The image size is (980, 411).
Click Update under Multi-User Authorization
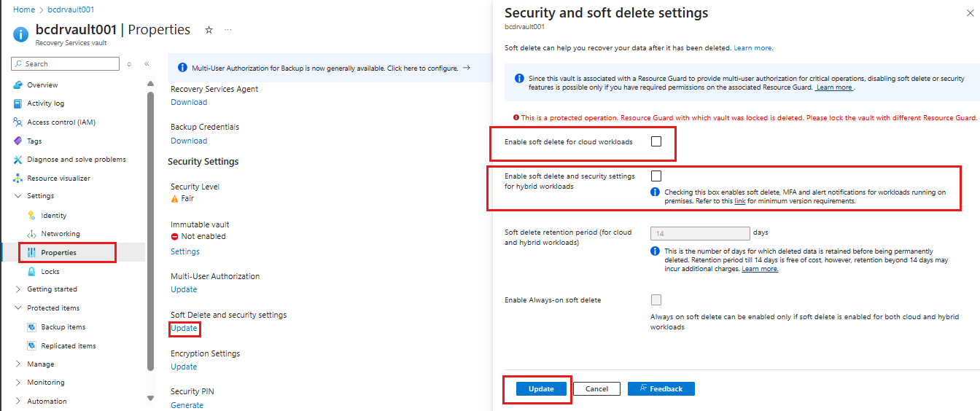tap(184, 289)
